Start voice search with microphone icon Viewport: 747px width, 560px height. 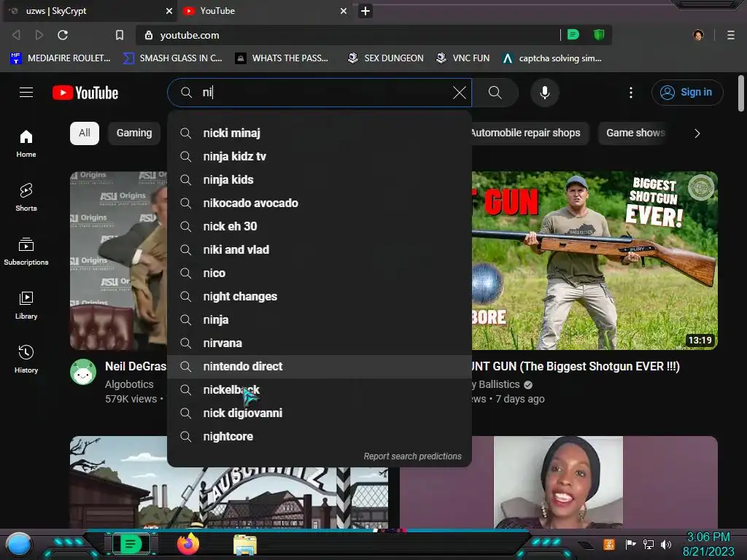(x=544, y=93)
